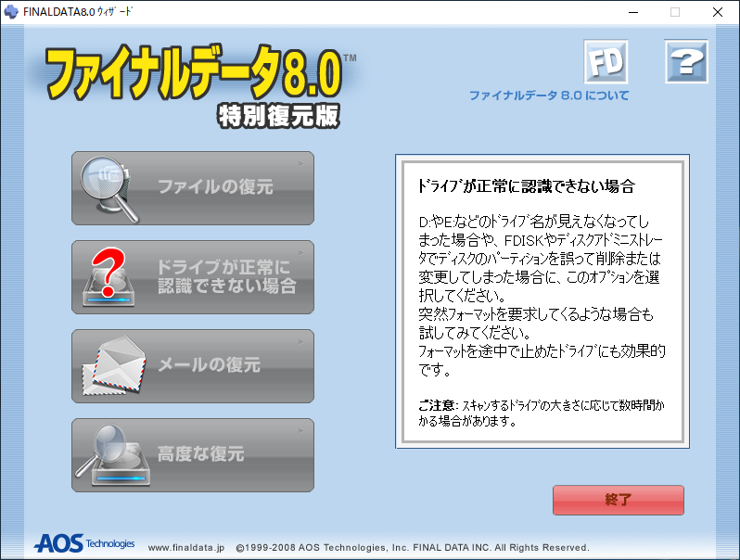This screenshot has height=560, width=740.
Task: Choose ドライブが正常に認識できない場合 option
Action: [x=193, y=277]
